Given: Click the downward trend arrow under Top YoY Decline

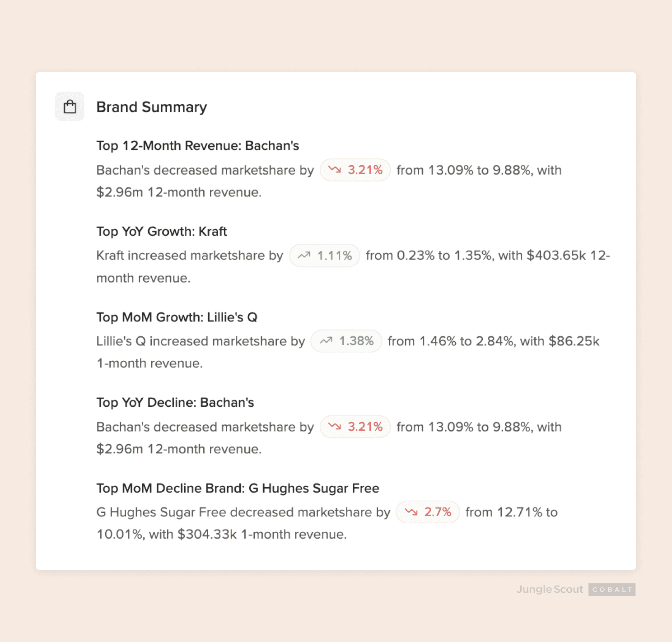Looking at the screenshot, I should pyautogui.click(x=335, y=427).
